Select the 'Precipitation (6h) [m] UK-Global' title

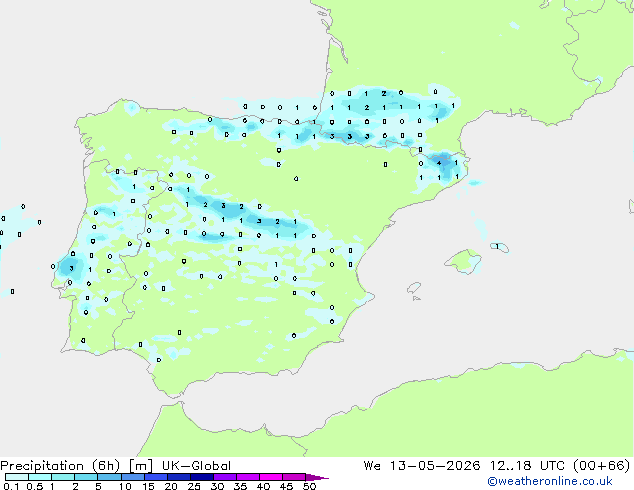pos(116,466)
